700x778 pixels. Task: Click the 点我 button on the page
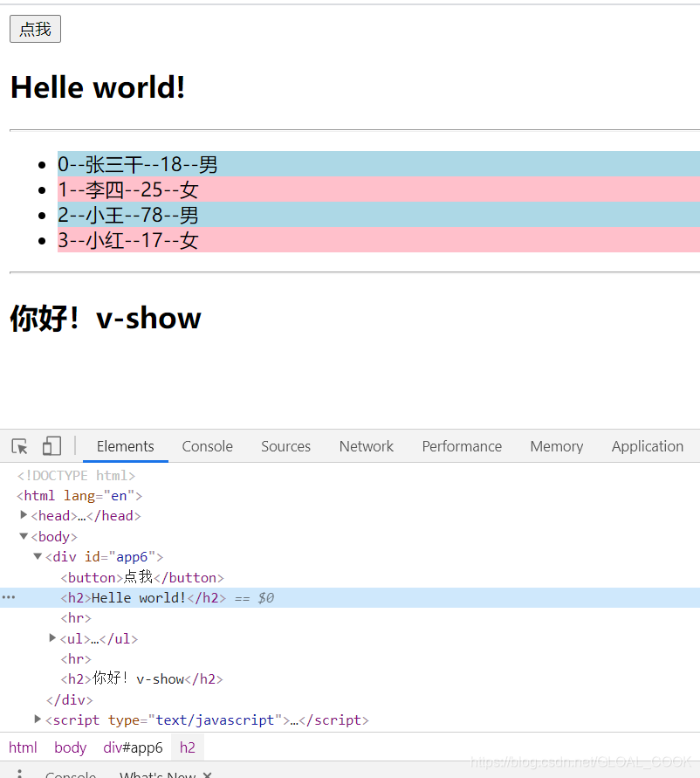pyautogui.click(x=35, y=29)
